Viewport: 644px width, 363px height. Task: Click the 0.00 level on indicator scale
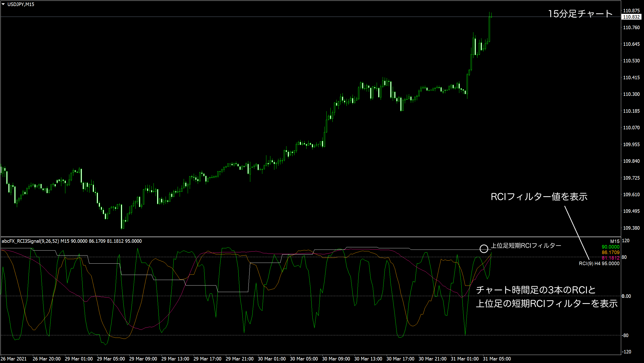pyautogui.click(x=626, y=296)
